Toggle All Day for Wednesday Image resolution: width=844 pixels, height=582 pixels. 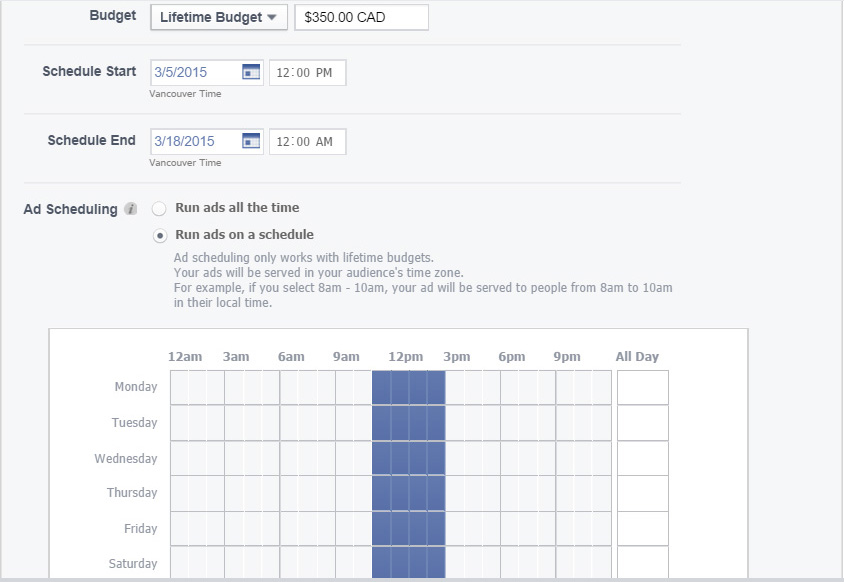coord(643,458)
